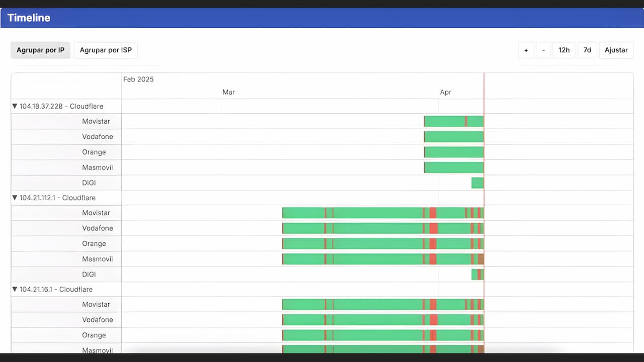Click the Feb 2025 header label
Viewport: 644px width, 362px height.
(x=138, y=79)
